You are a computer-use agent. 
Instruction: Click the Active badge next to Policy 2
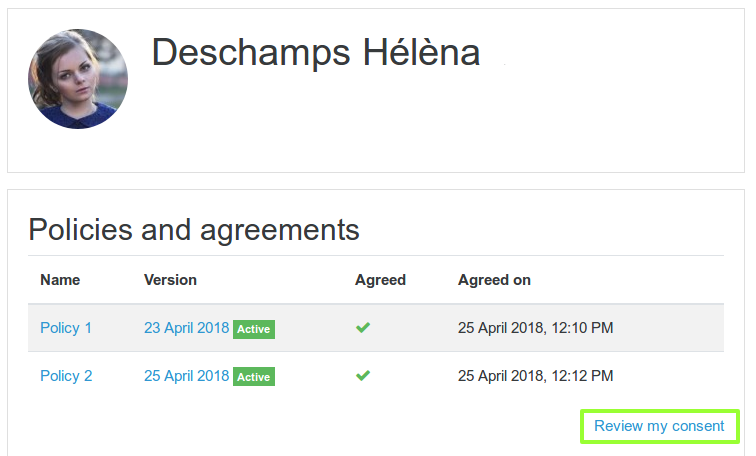pyautogui.click(x=254, y=377)
